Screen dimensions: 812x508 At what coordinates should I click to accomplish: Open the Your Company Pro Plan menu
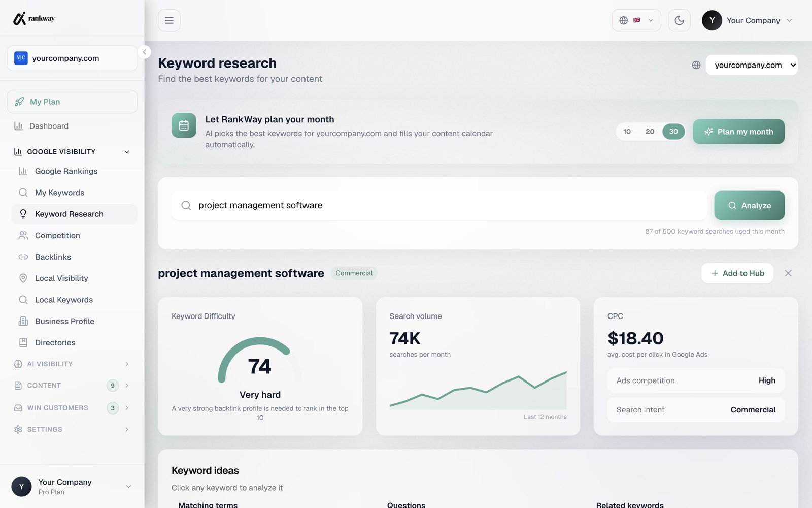[x=72, y=487]
